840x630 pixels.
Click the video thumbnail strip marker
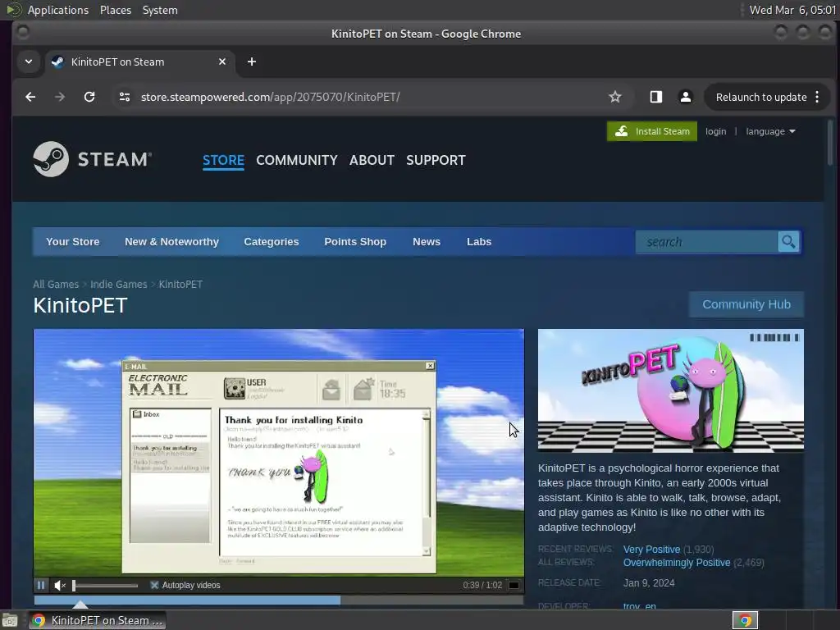click(80, 605)
